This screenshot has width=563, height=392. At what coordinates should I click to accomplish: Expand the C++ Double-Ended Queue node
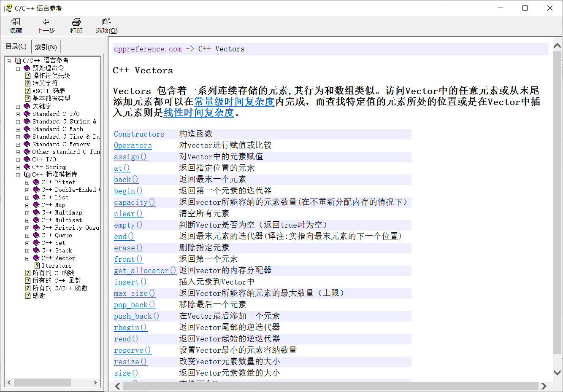[27, 190]
